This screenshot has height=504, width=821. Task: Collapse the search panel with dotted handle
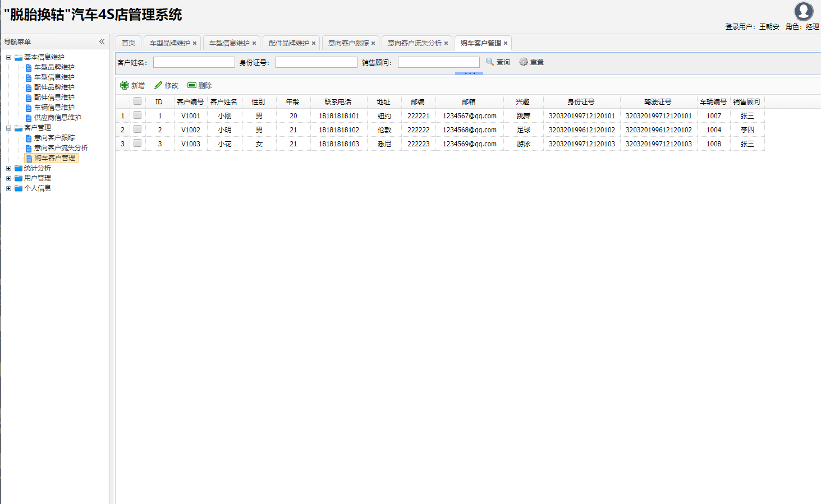point(469,73)
